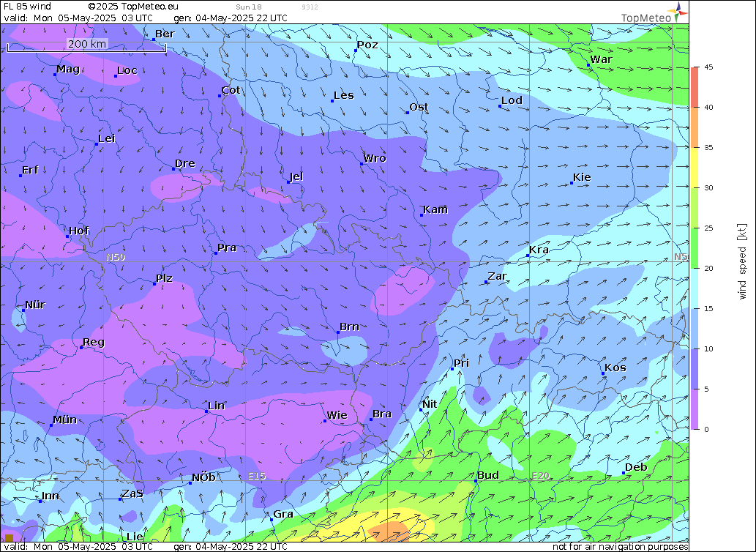Click the 30 value on wind legend
The height and width of the screenshot is (552, 756).
tap(708, 188)
